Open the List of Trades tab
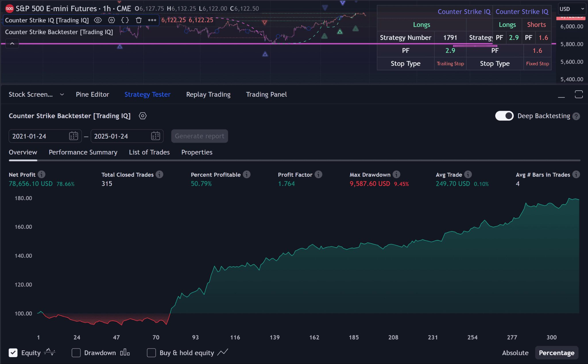 [x=149, y=152]
